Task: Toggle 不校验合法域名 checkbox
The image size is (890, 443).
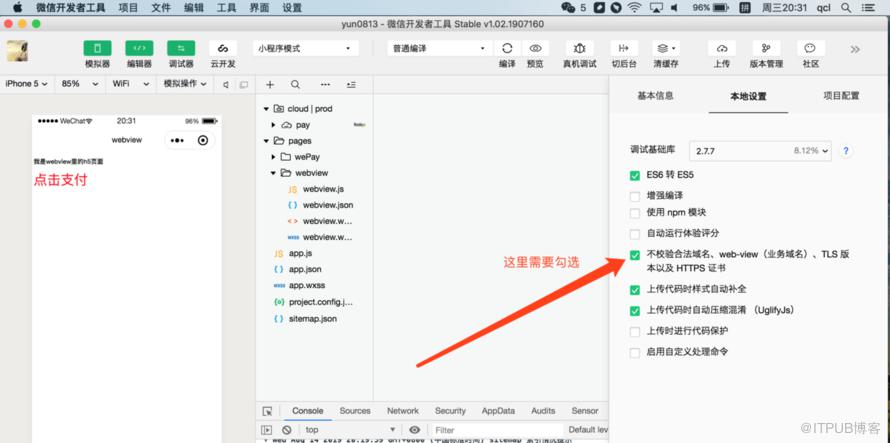Action: point(635,255)
